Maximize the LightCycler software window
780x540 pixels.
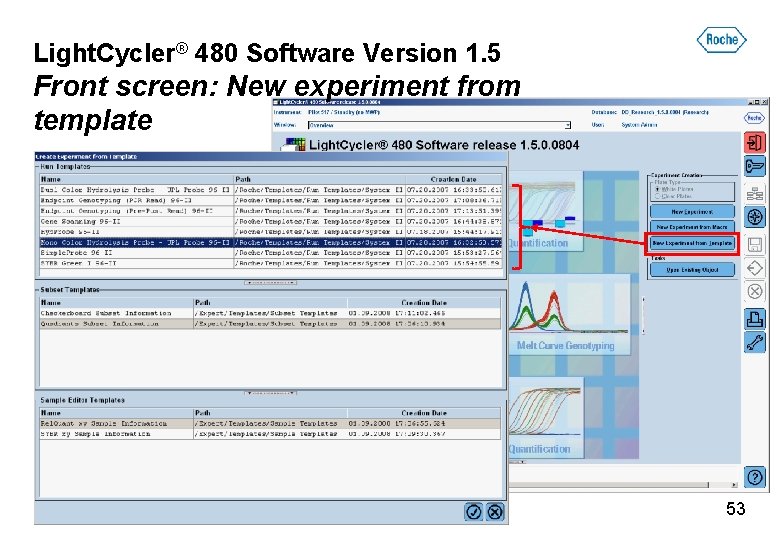[x=758, y=102]
